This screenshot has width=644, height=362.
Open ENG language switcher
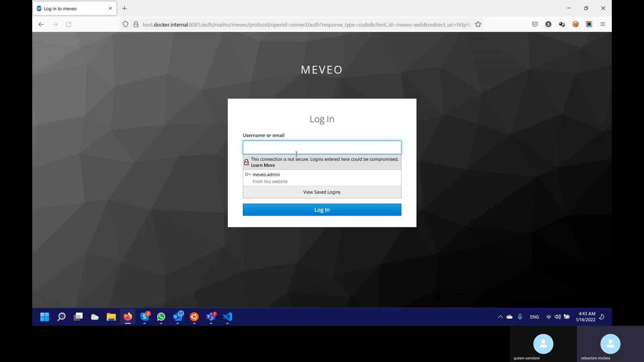[x=534, y=317]
